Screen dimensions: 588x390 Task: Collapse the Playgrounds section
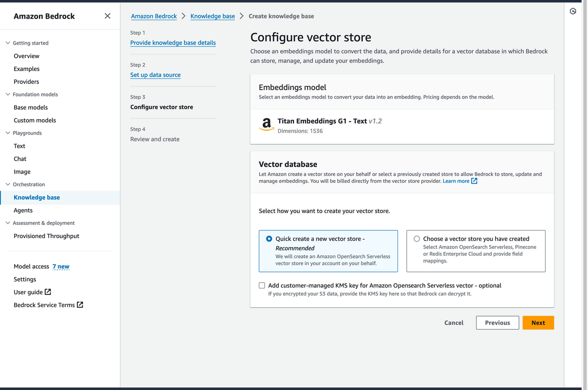7,133
